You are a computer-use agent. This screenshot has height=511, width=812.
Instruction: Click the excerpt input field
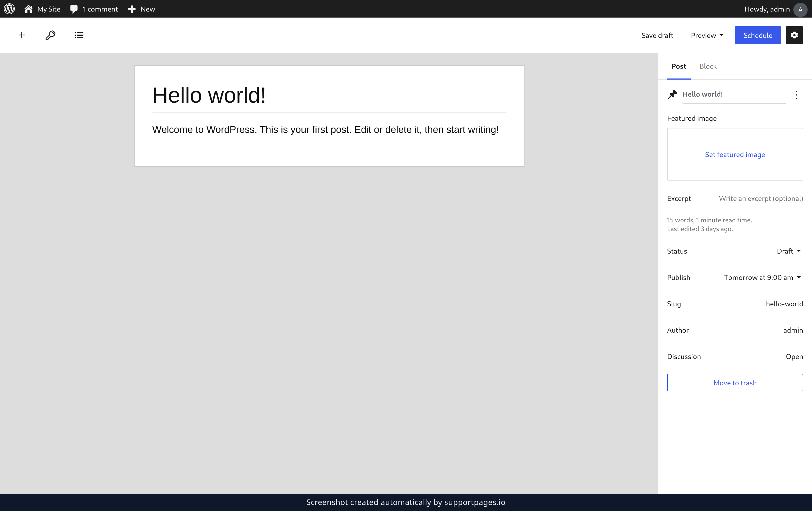pyautogui.click(x=760, y=198)
